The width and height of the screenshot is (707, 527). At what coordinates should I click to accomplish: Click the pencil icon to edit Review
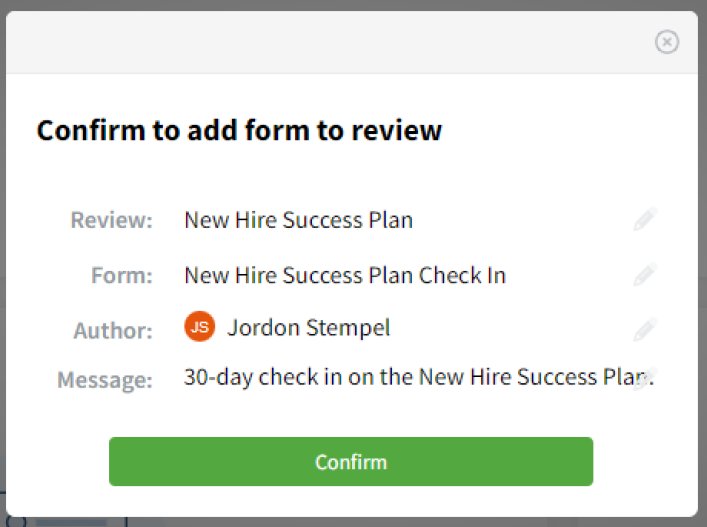coord(645,220)
